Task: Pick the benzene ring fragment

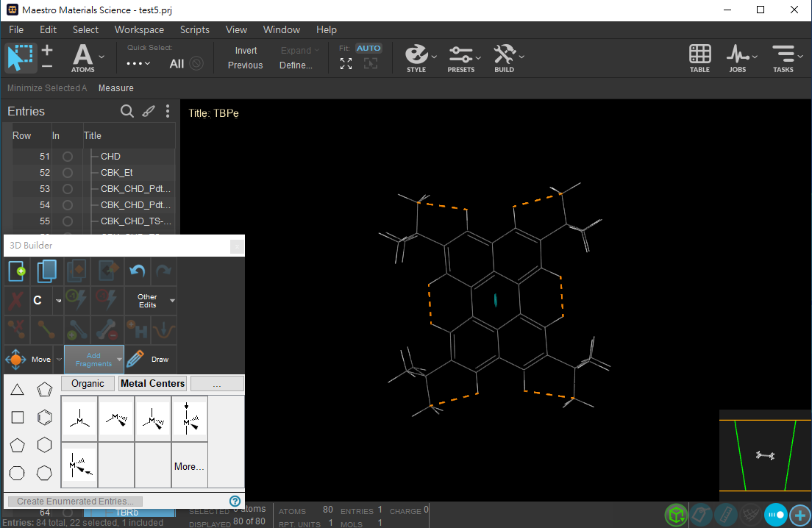Action: tap(45, 417)
